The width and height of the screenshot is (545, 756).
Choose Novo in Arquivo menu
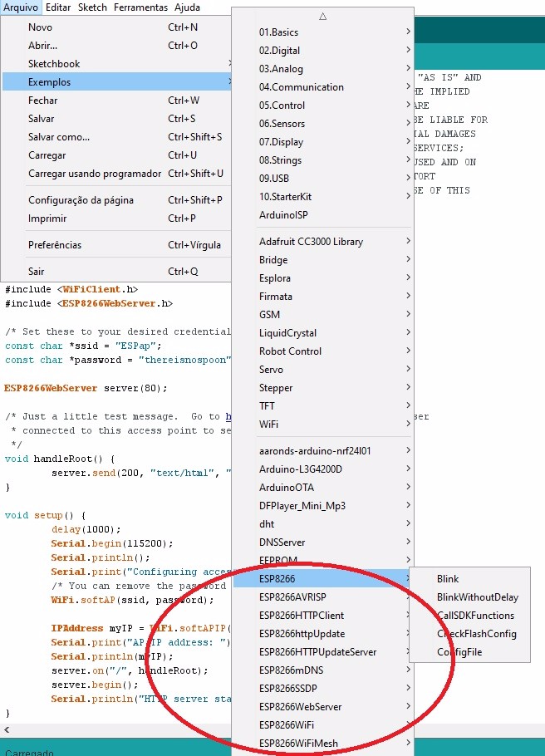click(116, 27)
